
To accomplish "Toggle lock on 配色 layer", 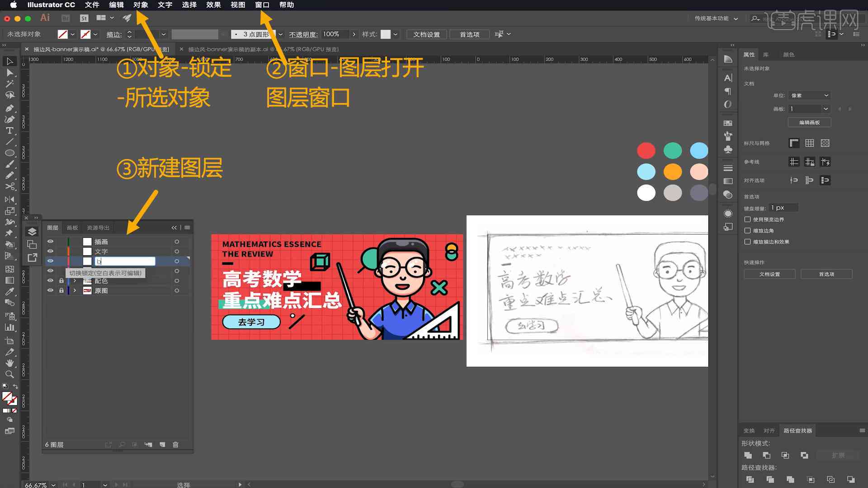I will tap(60, 281).
